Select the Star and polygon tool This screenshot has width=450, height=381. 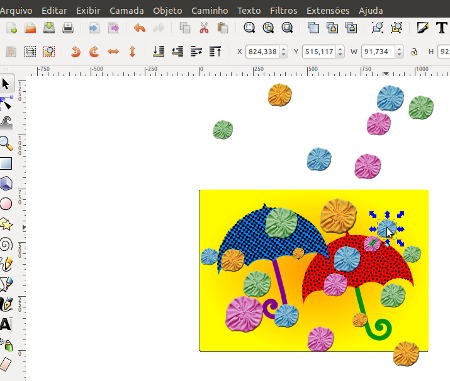click(6, 224)
